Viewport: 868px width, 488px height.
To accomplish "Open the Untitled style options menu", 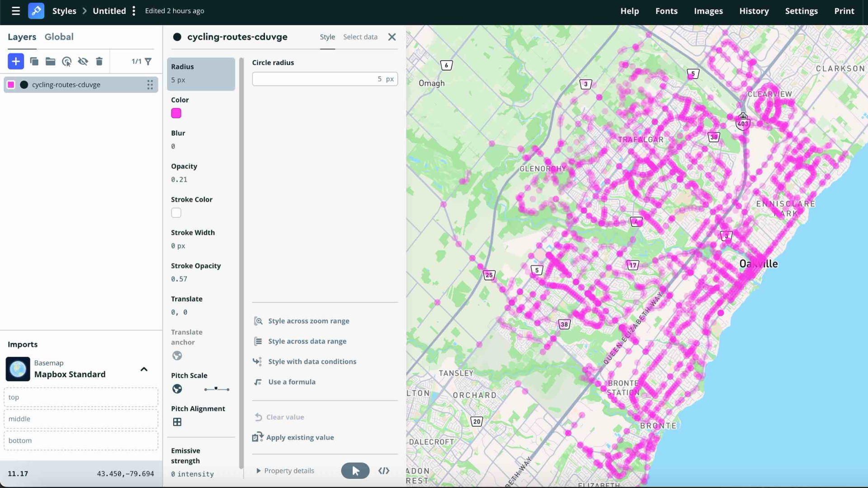I will click(x=134, y=11).
